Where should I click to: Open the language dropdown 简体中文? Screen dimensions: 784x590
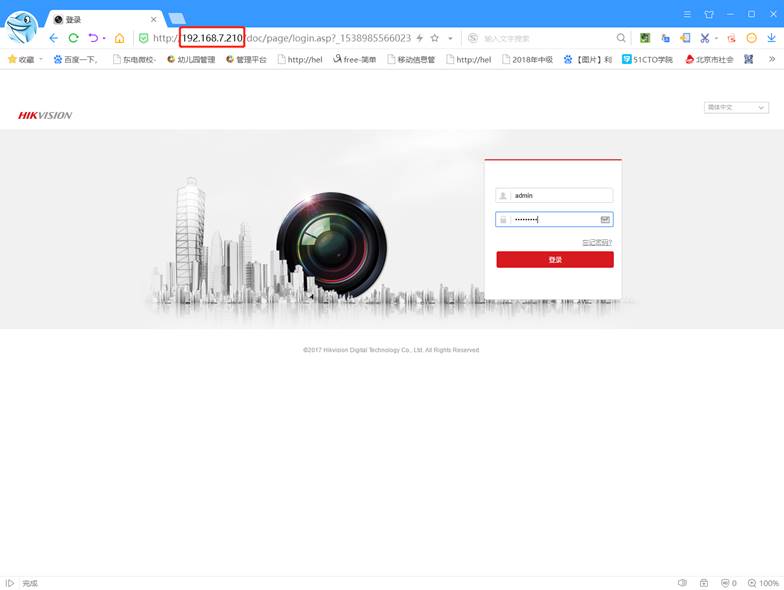736,107
